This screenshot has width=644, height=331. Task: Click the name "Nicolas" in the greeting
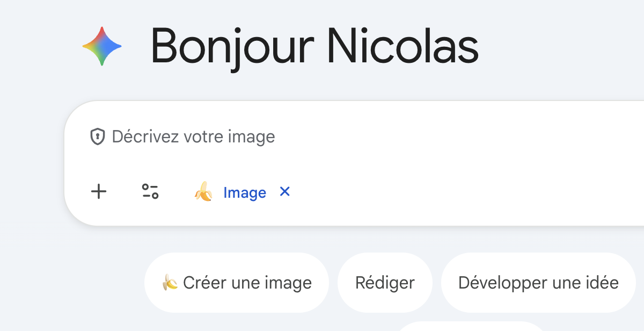(x=402, y=46)
